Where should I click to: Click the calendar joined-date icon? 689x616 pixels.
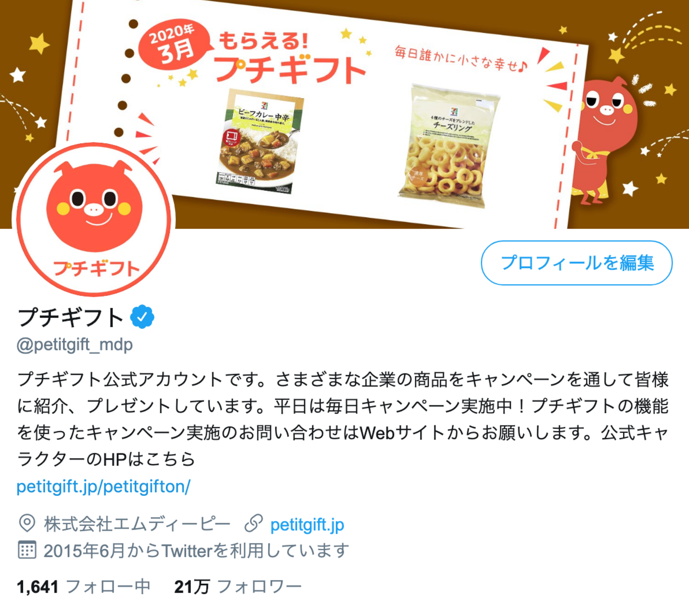(x=27, y=550)
